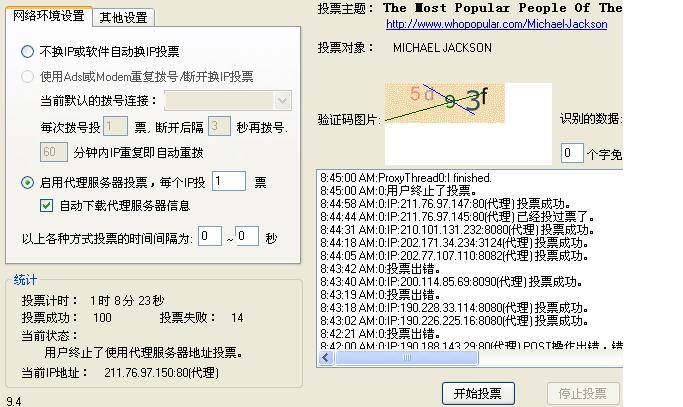The height and width of the screenshot is (407, 683).
Task: Select 启用代理服务器投票 radio option
Action: click(27, 182)
